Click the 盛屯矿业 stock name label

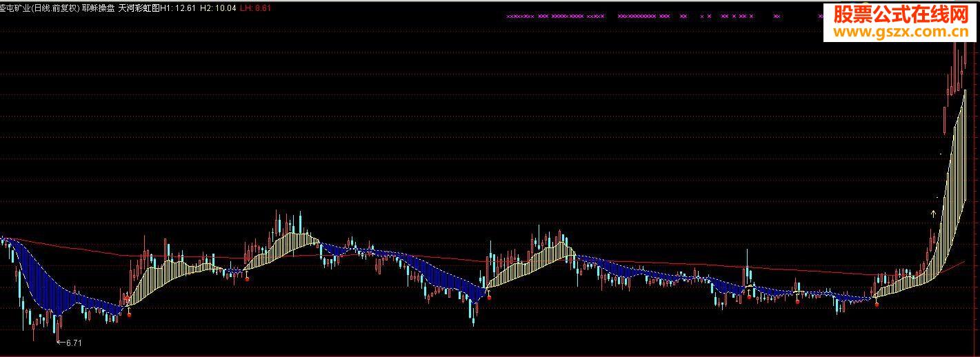click(15, 8)
